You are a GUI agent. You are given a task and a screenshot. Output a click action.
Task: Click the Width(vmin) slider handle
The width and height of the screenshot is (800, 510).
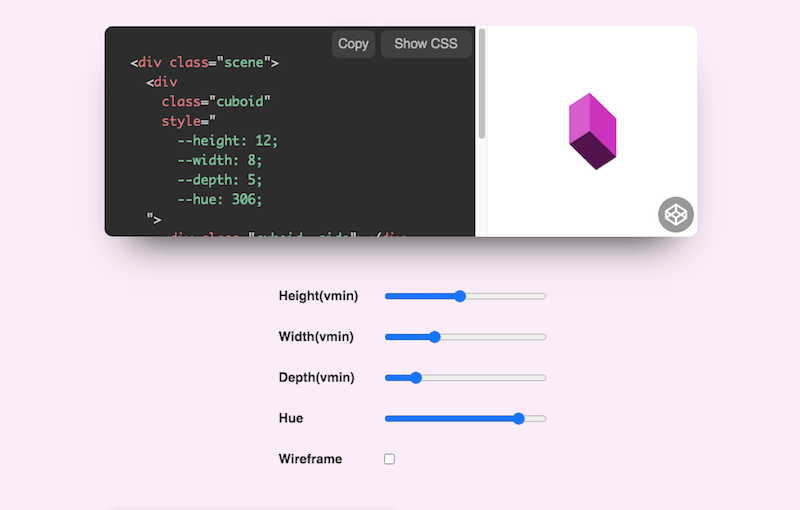point(435,337)
